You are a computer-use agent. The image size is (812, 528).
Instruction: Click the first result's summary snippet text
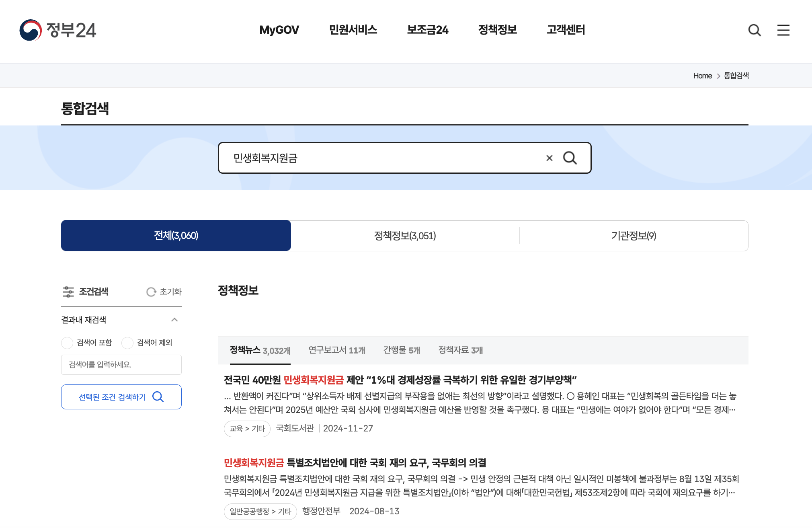coord(480,403)
